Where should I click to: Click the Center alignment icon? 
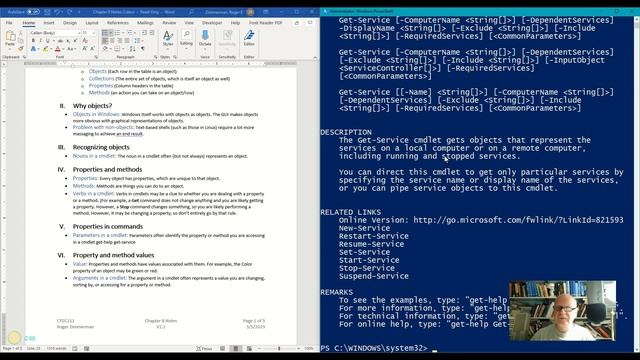pyautogui.click(x=112, y=41)
